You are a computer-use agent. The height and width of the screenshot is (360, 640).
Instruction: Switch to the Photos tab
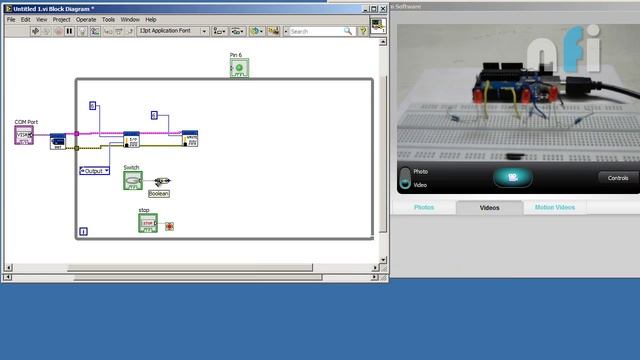[x=424, y=207]
